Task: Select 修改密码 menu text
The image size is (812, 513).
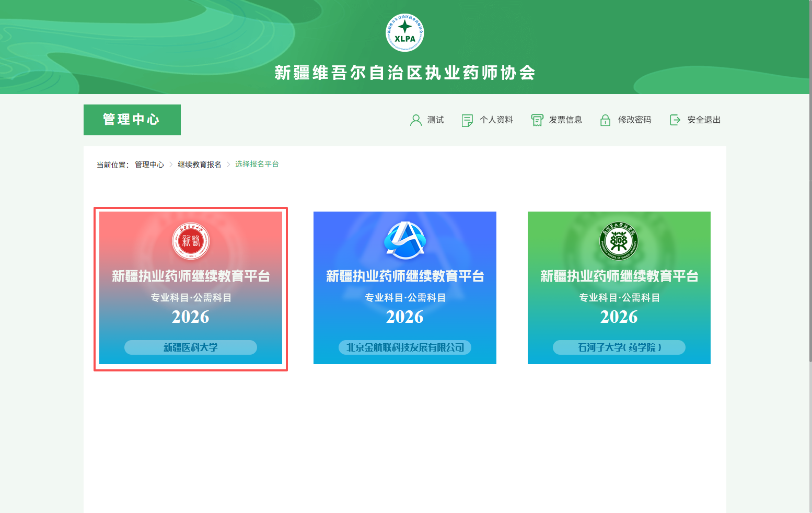Action: tap(634, 120)
